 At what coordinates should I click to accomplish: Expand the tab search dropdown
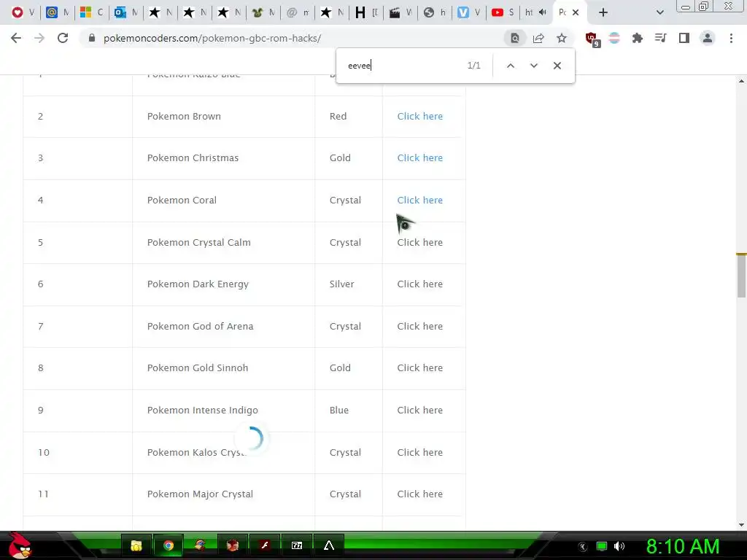[659, 12]
